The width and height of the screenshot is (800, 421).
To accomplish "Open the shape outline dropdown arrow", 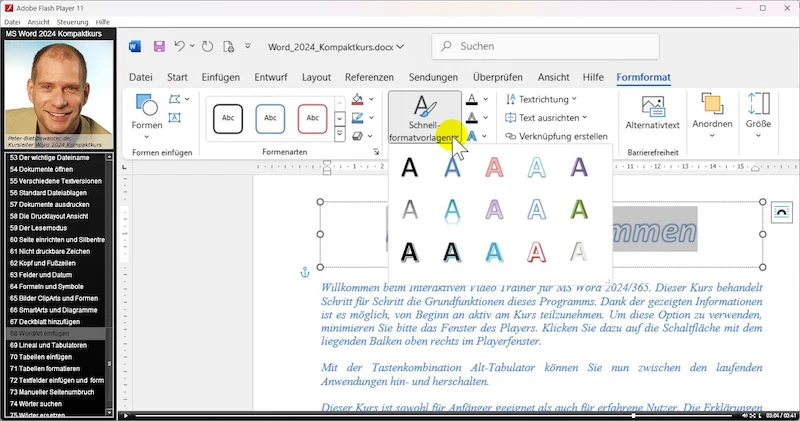I will point(371,118).
